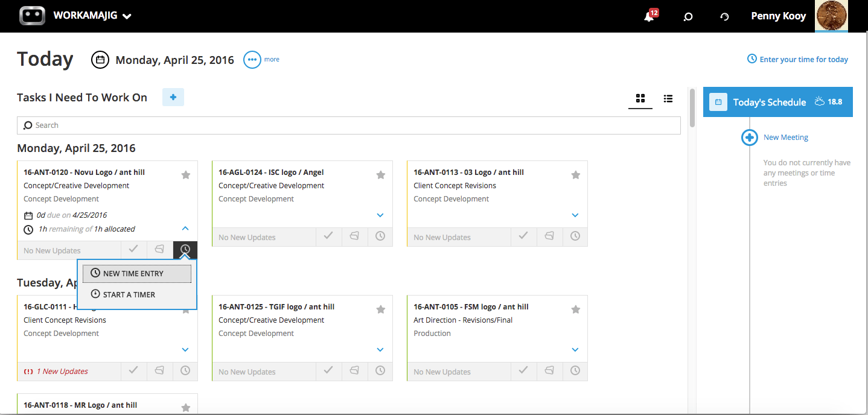
Task: Expand the 16-GLC-0111 Client Concept Revisions card
Action: [185, 349]
